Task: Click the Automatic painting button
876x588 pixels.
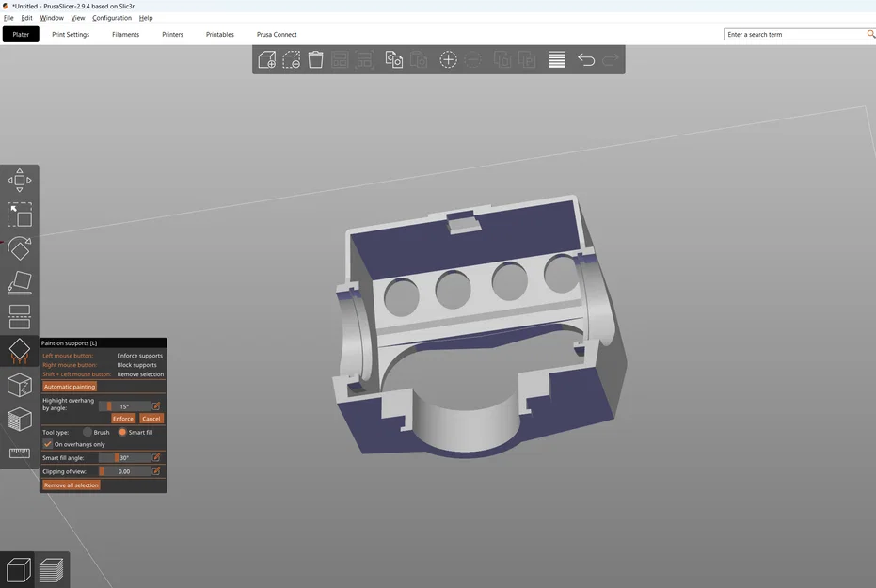Action: point(70,387)
